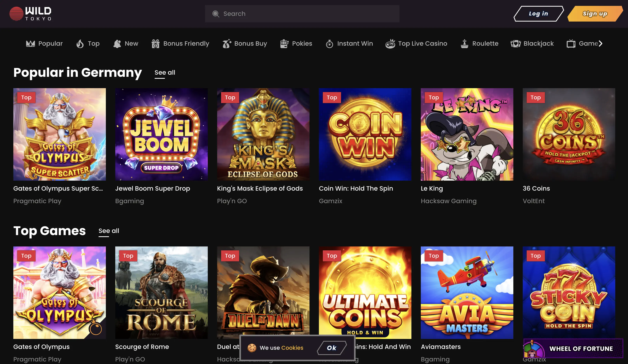Click the King's Mask Eclipse of Gods title

[260, 189]
